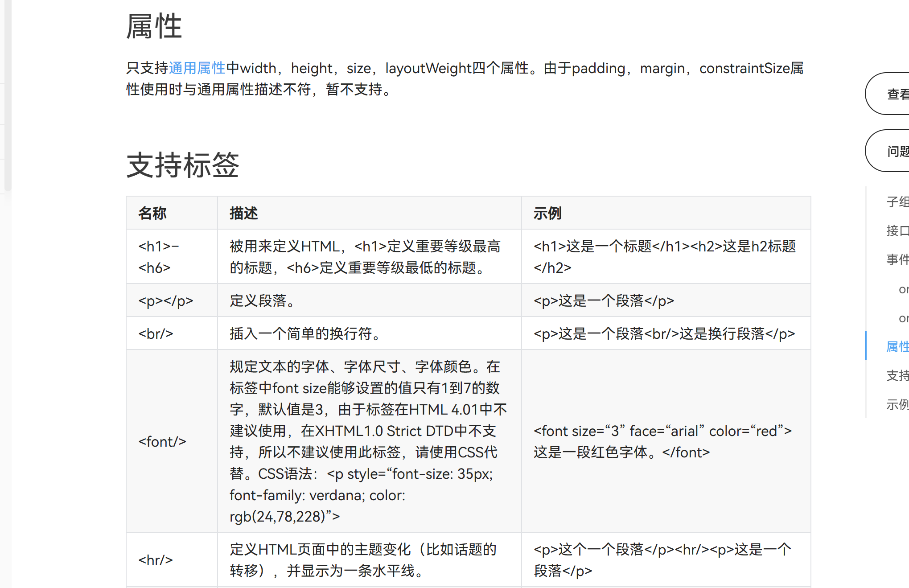This screenshot has width=909, height=588.
Task: Open the 通用属性 hyperlink
Action: [197, 68]
